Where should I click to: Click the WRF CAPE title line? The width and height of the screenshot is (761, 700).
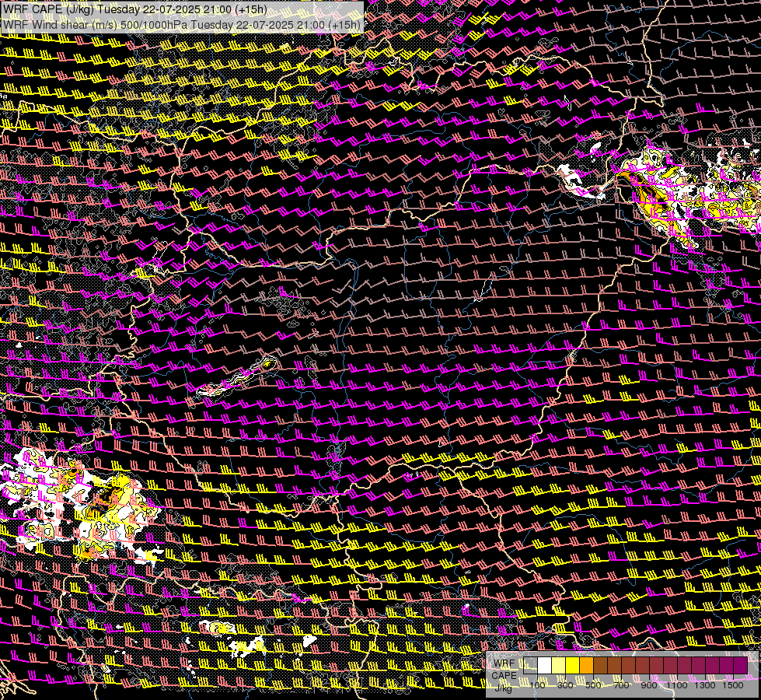coord(135,9)
